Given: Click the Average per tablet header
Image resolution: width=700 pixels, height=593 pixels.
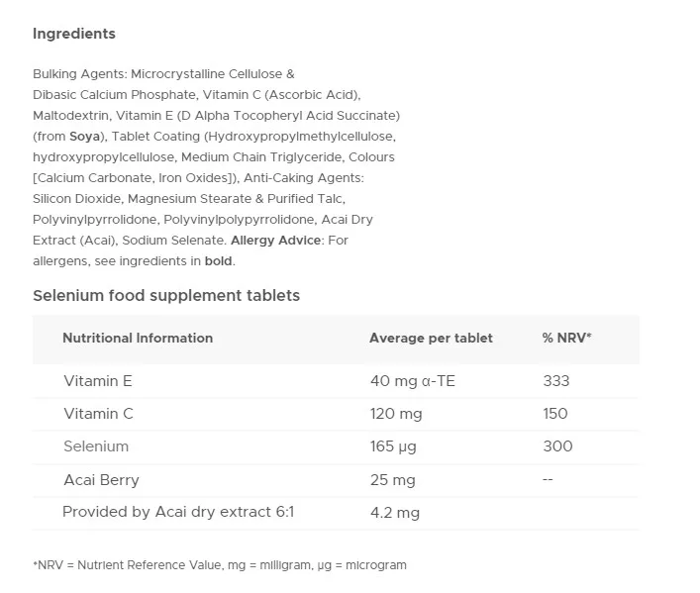Looking at the screenshot, I should (431, 338).
